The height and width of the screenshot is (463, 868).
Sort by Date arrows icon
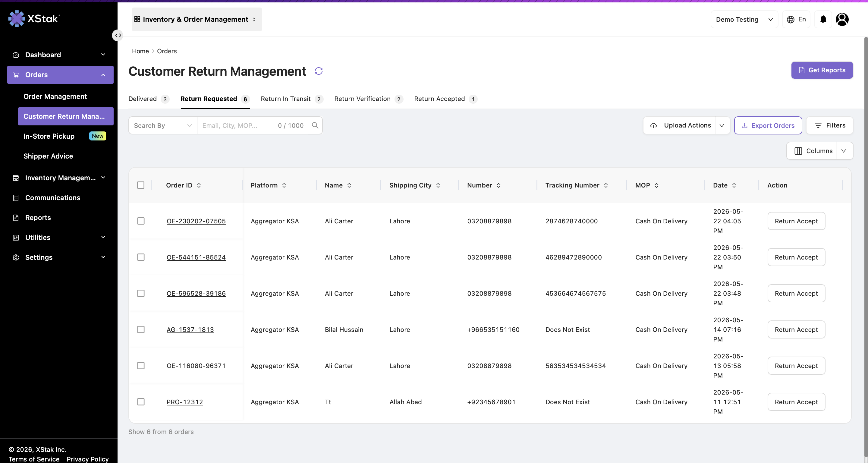point(734,185)
